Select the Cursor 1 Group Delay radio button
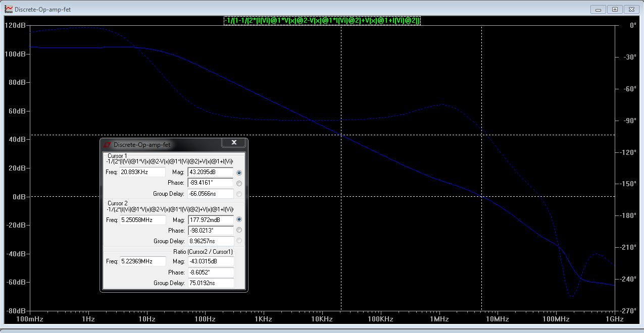 [239, 194]
